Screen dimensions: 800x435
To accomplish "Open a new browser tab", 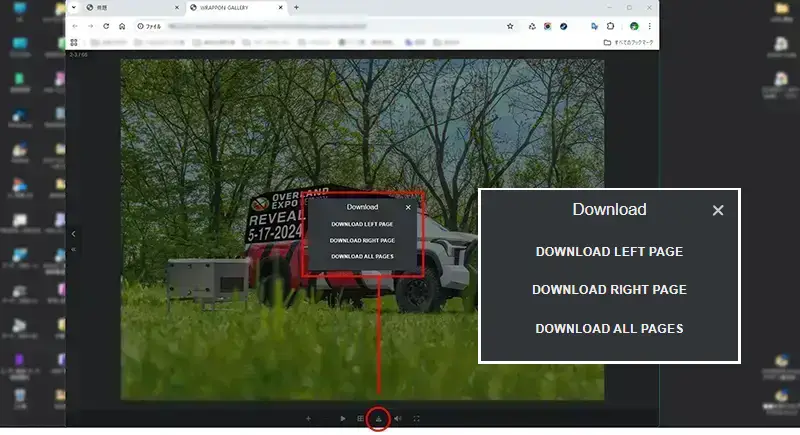I will 296,8.
